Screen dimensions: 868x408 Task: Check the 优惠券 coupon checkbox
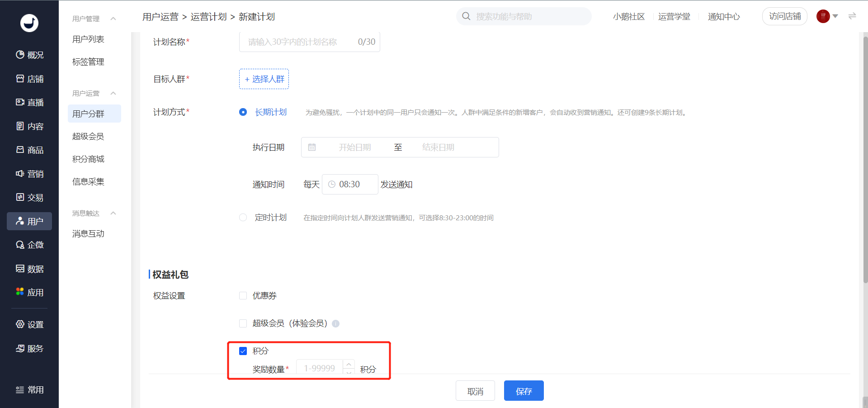pyautogui.click(x=243, y=296)
